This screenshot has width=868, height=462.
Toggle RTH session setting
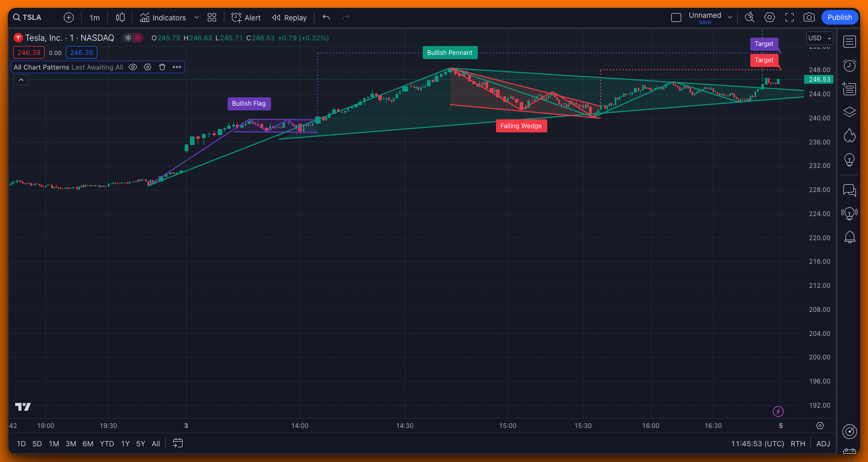tap(798, 444)
